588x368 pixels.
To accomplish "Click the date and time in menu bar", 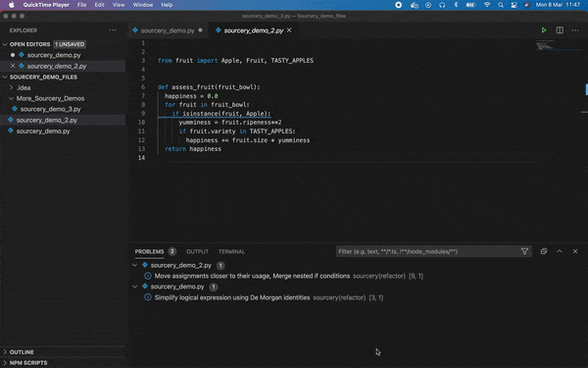I will [x=558, y=5].
